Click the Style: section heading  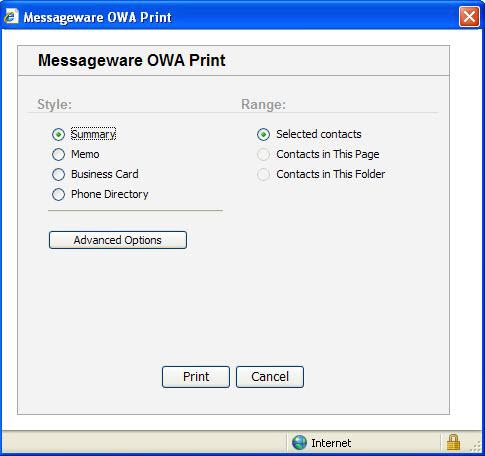(x=55, y=104)
